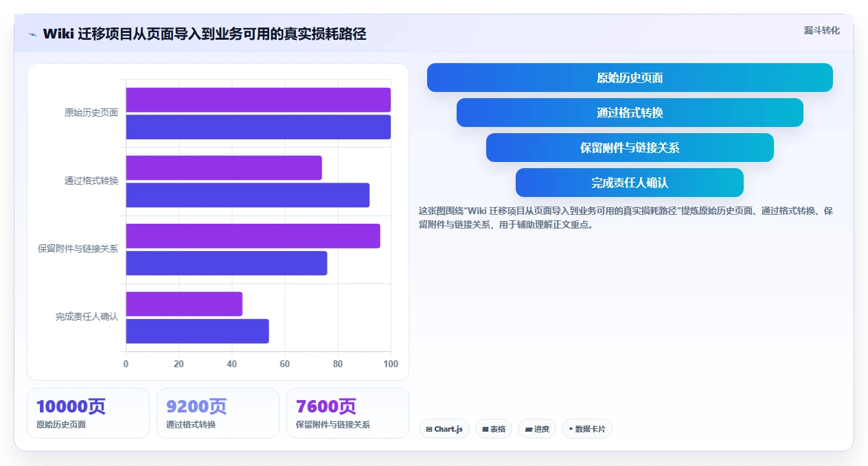
Task: Select the 数据卡片 tag
Action: click(587, 429)
